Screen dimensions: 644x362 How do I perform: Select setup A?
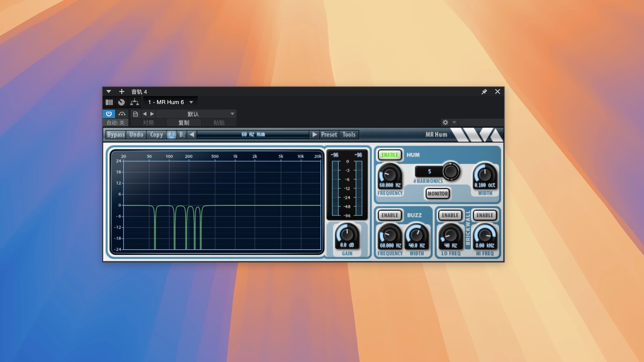[172, 134]
